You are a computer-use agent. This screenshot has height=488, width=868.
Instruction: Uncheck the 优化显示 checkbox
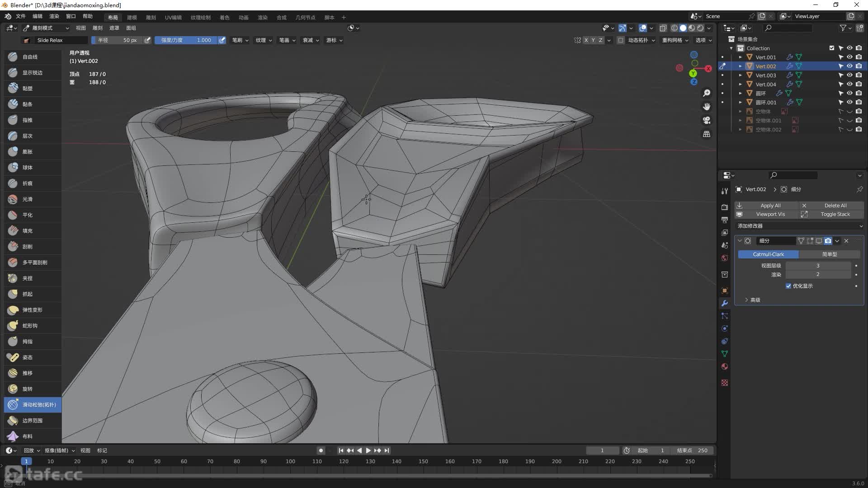point(788,286)
